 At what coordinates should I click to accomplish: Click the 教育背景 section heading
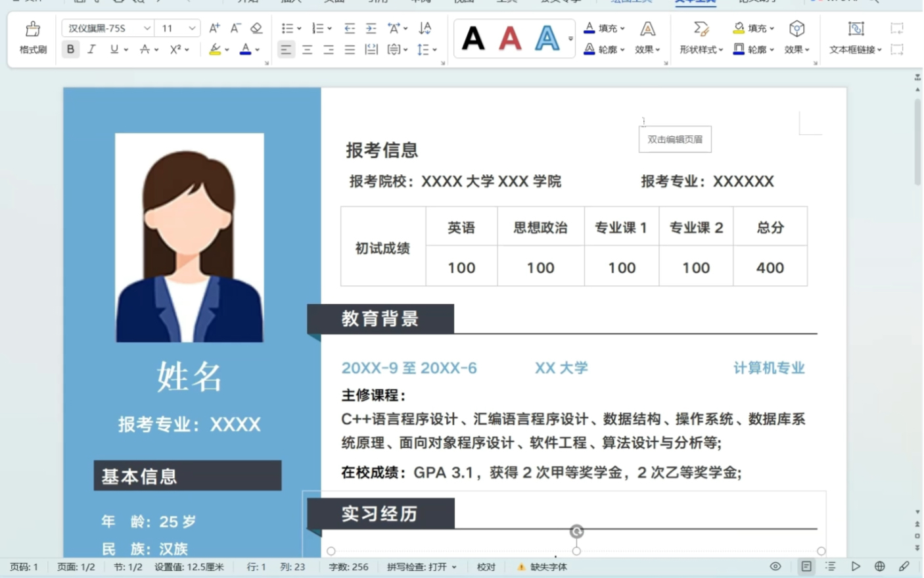(380, 319)
